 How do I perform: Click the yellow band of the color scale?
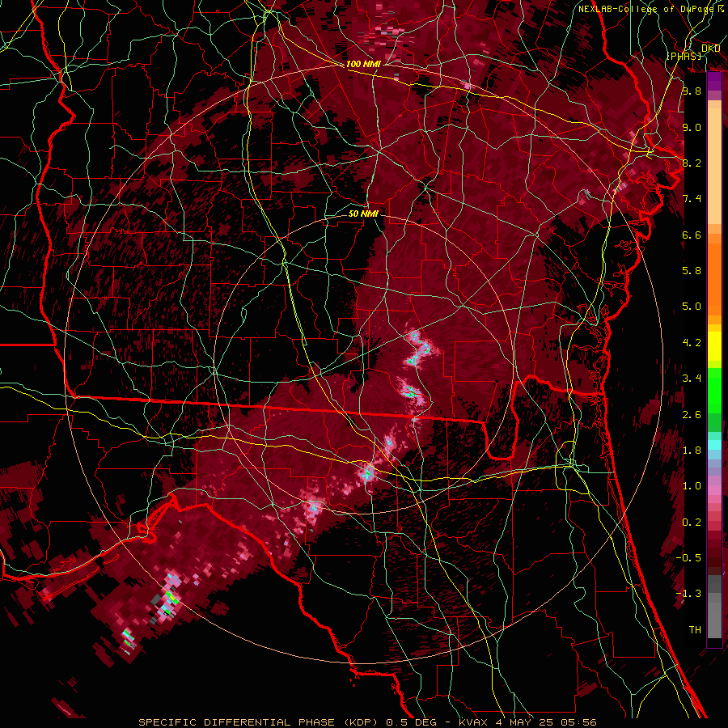click(x=714, y=346)
